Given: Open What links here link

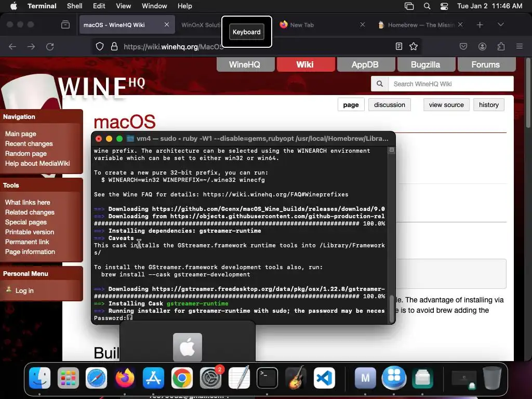Looking at the screenshot, I should coord(28,202).
